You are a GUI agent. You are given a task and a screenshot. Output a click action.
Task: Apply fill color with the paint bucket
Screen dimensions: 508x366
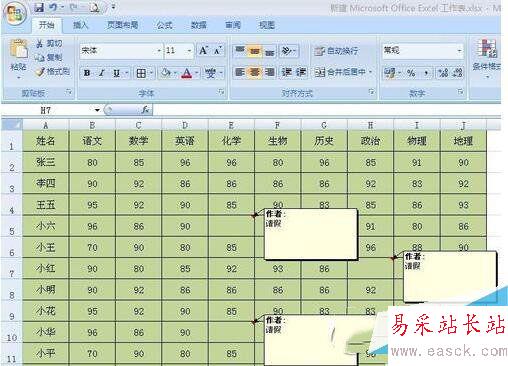pyautogui.click(x=166, y=73)
